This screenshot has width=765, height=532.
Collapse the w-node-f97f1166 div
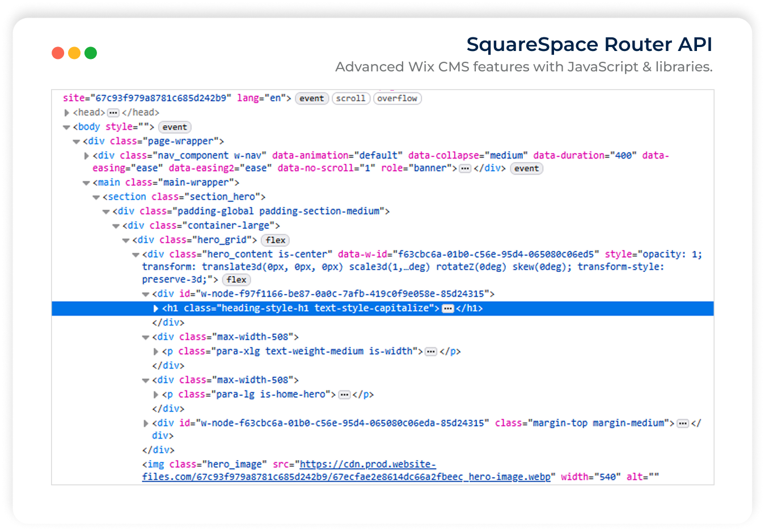[146, 294]
